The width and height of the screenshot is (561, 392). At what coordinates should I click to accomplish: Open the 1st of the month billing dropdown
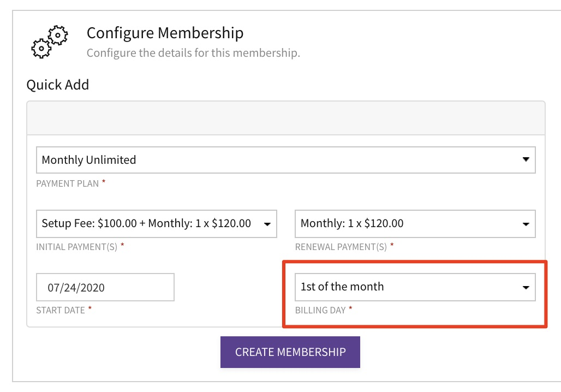(x=415, y=287)
